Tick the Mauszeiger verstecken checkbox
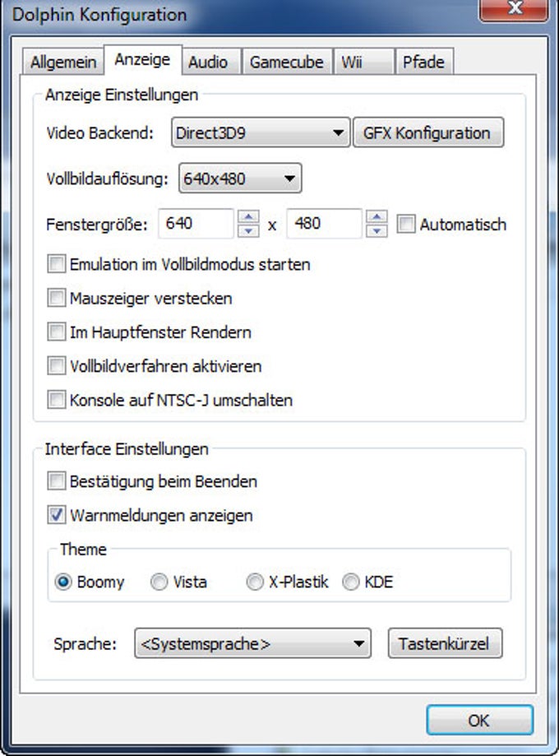The image size is (559, 756). click(57, 298)
